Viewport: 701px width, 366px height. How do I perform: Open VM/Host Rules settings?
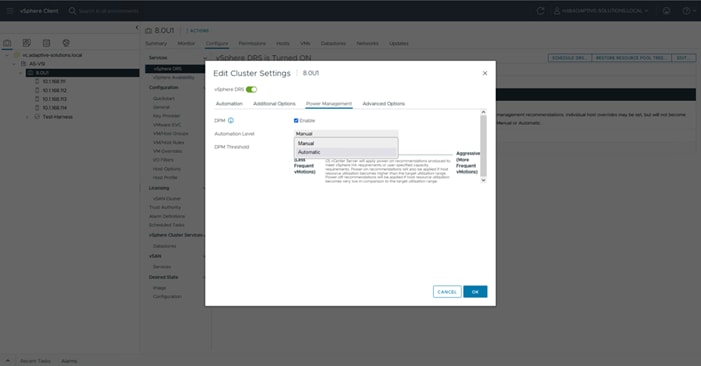tap(168, 143)
